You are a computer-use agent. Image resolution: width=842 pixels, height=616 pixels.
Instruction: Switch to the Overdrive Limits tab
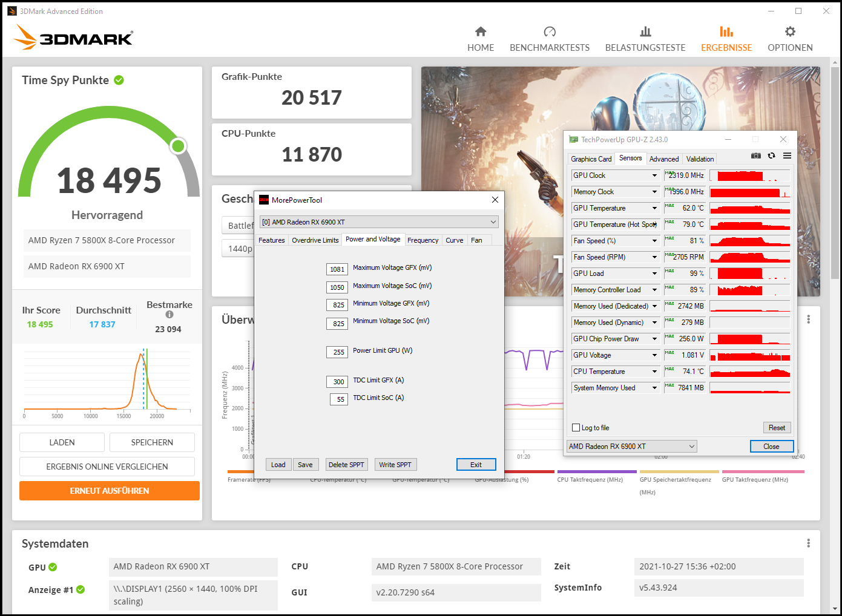315,240
